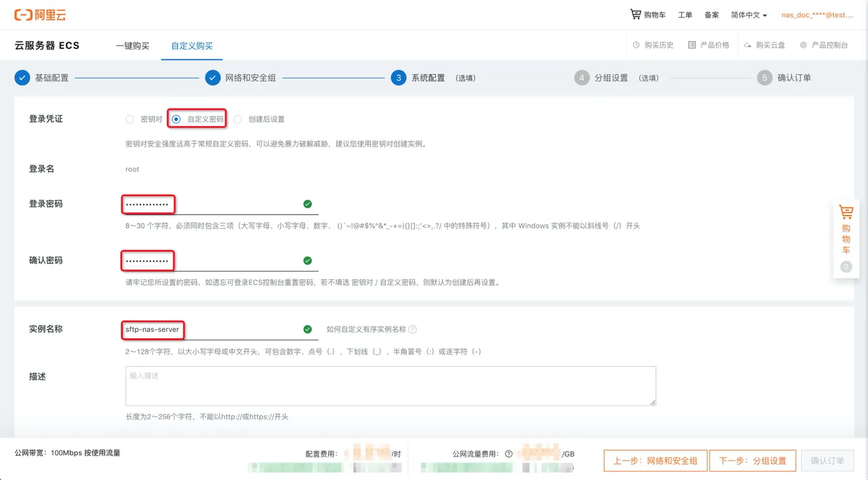Select the 自定义密码 radio button
This screenshot has width=868, height=480.
pyautogui.click(x=176, y=119)
